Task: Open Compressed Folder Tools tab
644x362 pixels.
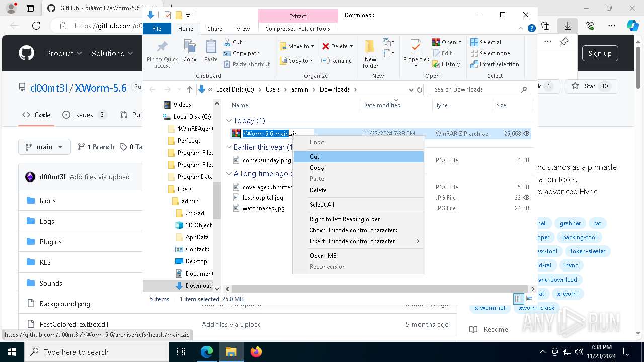Action: click(x=298, y=29)
